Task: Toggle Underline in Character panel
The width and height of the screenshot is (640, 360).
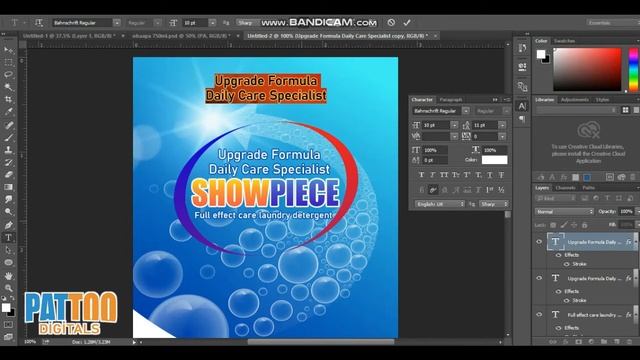Action: click(x=490, y=175)
